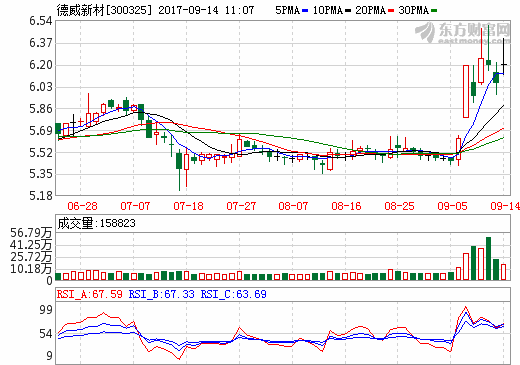Click date axis label 07-18
Screen dimensions: 520x365
(x=188, y=206)
